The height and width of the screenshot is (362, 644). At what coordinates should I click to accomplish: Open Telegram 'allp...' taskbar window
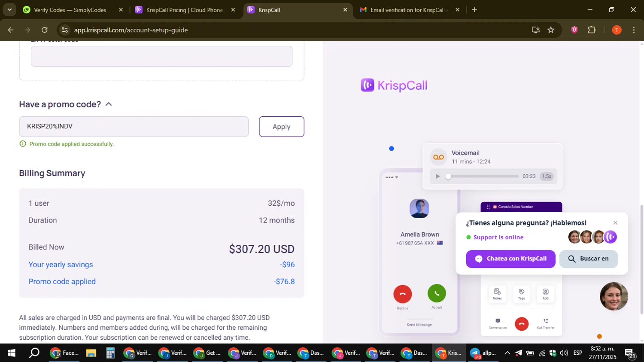click(x=483, y=353)
